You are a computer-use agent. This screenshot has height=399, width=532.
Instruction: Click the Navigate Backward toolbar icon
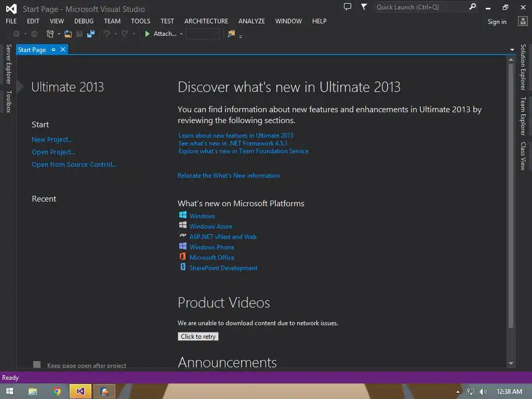(16, 34)
